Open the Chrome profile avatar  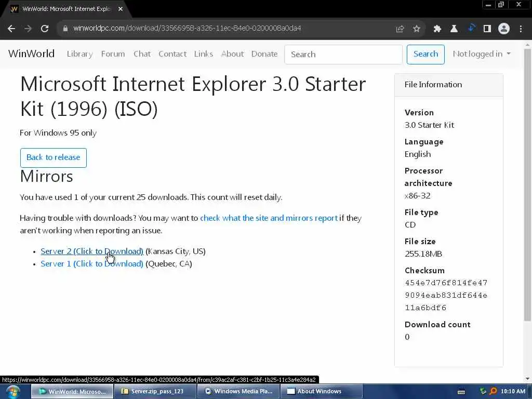504,29
